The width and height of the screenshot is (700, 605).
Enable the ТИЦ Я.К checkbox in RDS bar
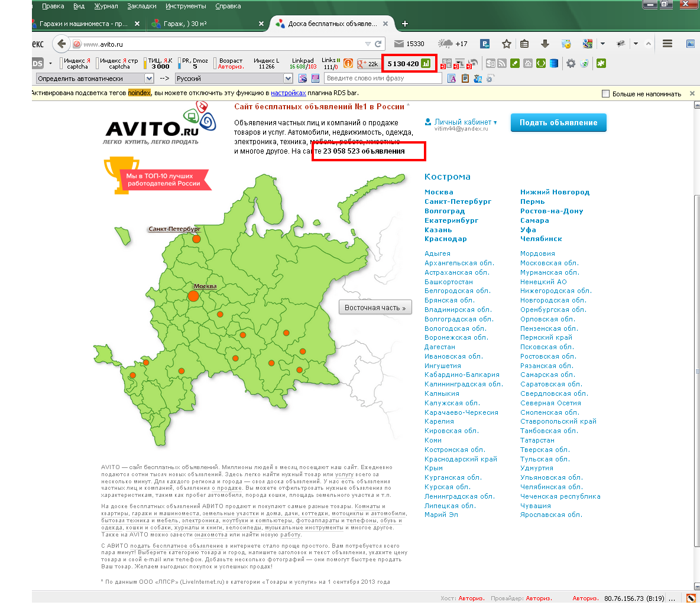[x=145, y=63]
